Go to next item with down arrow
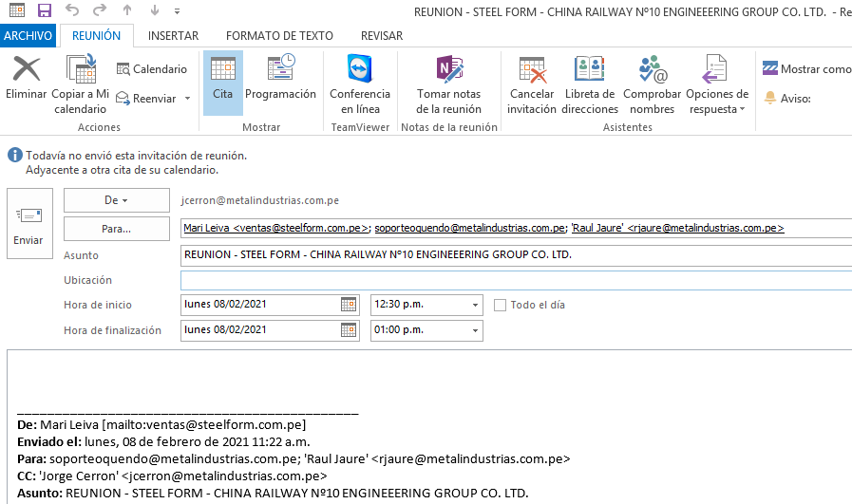The image size is (852, 504). 154,10
